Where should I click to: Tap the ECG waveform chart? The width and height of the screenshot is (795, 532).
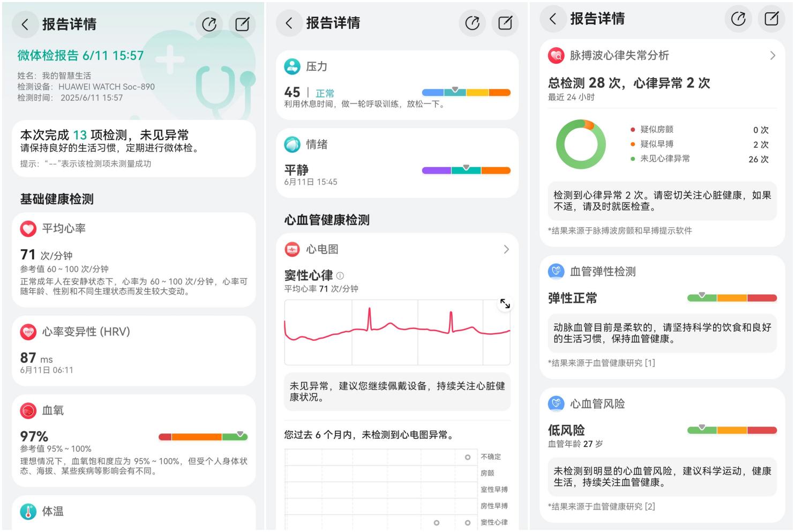[397, 332]
